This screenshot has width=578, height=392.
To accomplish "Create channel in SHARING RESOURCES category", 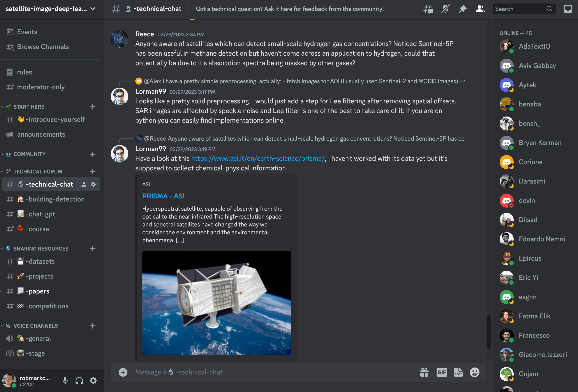I will tap(93, 249).
